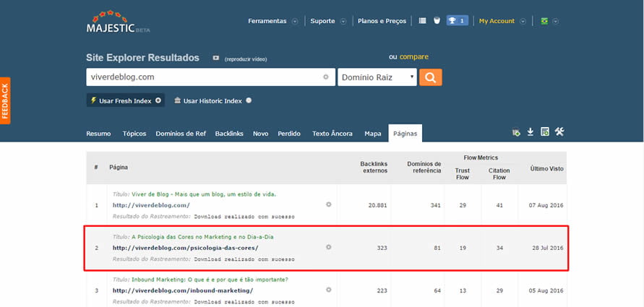The image size is (644, 307).
Task: Click the trophy badge showing 1
Action: pyautogui.click(x=457, y=20)
